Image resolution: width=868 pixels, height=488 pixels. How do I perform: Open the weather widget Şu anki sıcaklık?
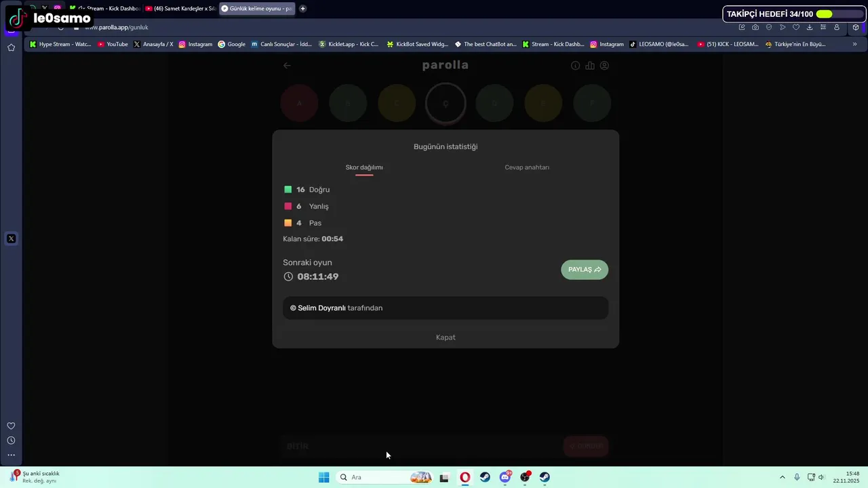click(x=35, y=477)
